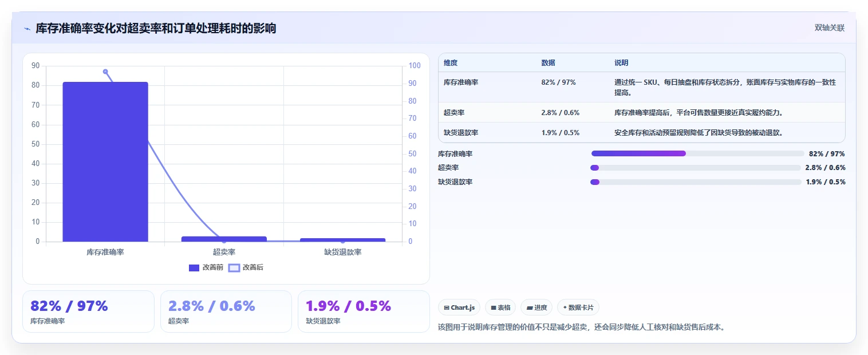Click the Chart.js chip

pos(459,307)
